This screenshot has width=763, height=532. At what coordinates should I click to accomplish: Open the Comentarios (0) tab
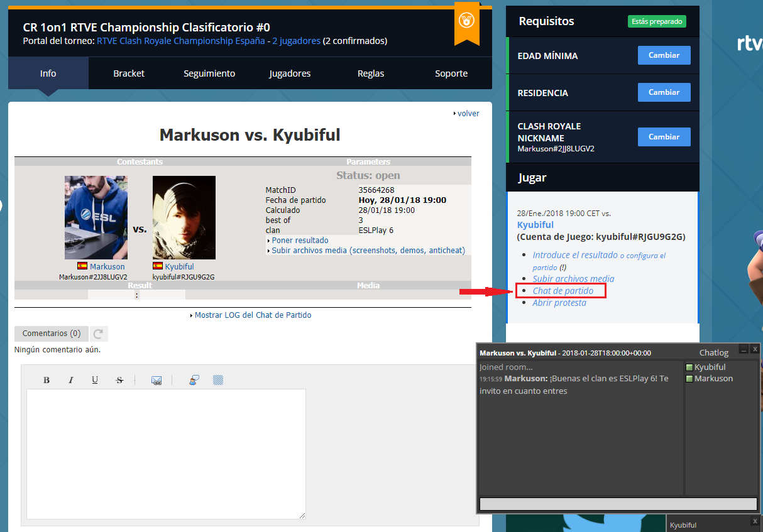pos(52,334)
